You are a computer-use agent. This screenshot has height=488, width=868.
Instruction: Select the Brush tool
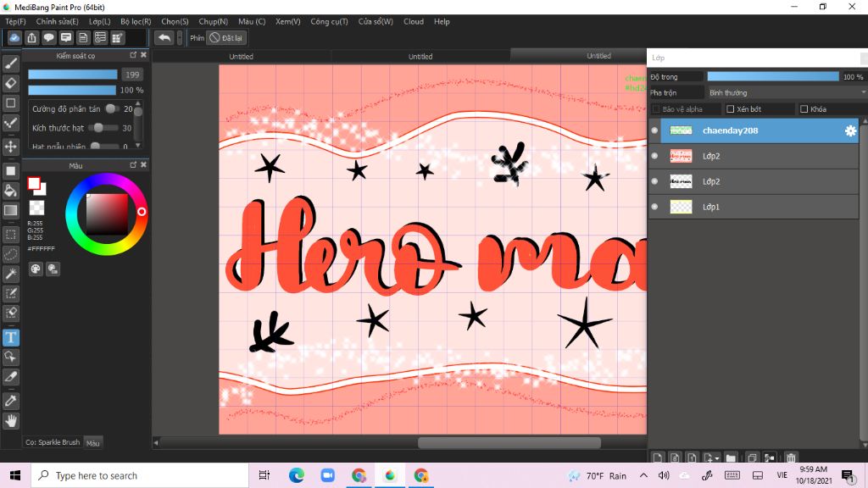coord(10,64)
